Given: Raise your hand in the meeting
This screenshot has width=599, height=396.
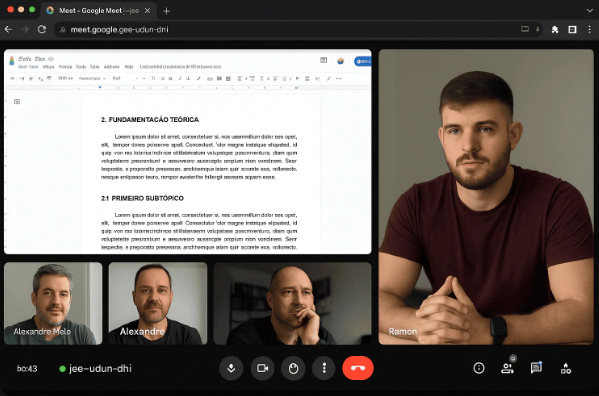Looking at the screenshot, I should [293, 368].
